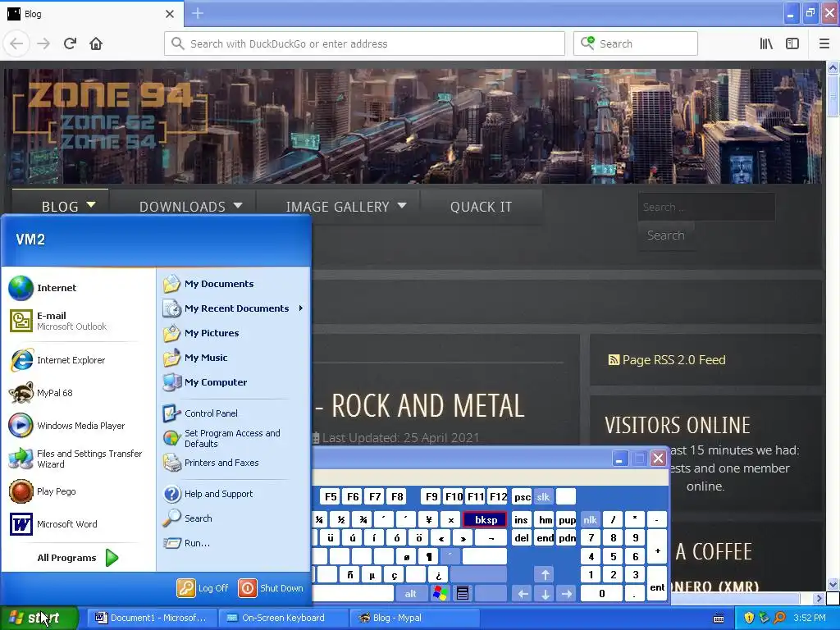The image size is (840, 630).
Task: Launch MyPal 68 browser
Action: tap(41, 393)
